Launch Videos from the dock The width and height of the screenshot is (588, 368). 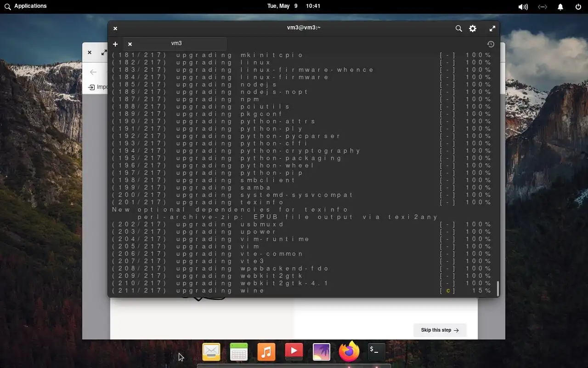tap(294, 352)
